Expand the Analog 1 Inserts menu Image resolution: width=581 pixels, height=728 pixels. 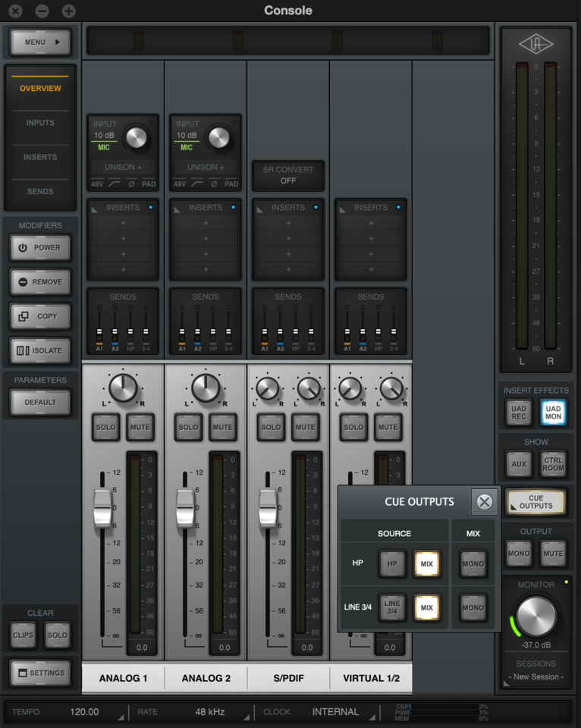click(x=123, y=207)
